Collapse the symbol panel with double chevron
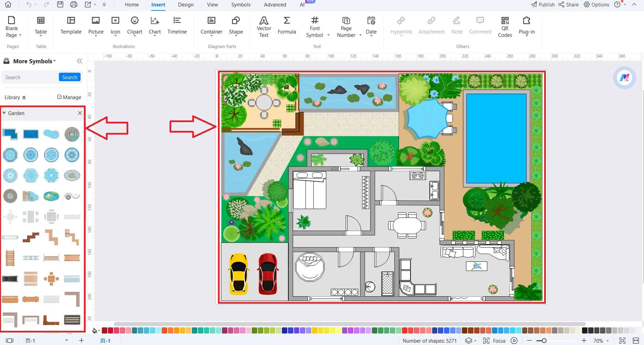The image size is (644, 345). pyautogui.click(x=80, y=61)
